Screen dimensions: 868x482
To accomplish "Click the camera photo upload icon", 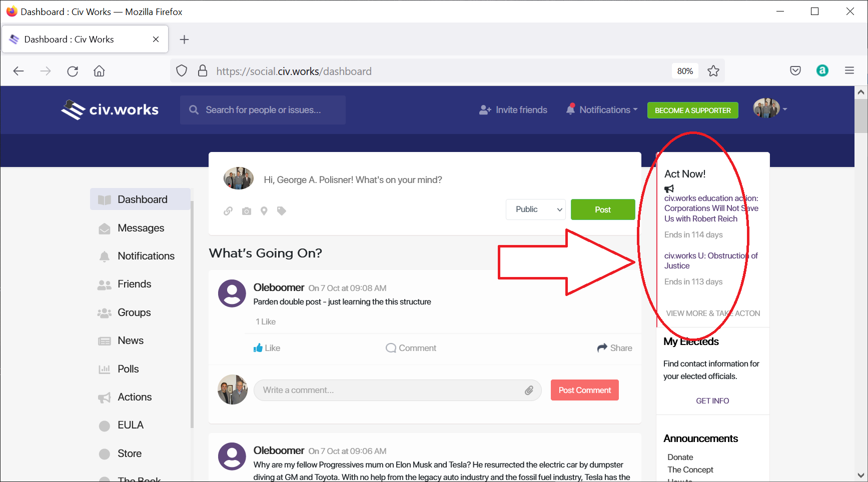I will 247,211.
